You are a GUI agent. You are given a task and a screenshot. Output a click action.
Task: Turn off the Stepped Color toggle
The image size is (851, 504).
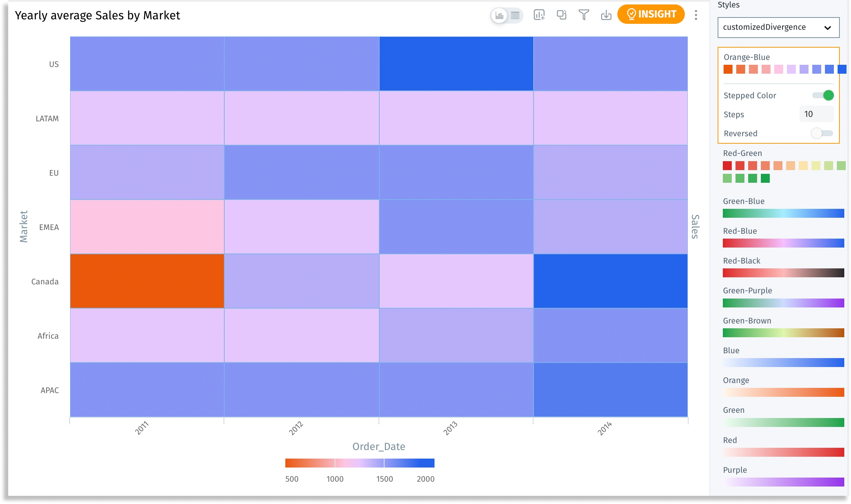coord(823,96)
